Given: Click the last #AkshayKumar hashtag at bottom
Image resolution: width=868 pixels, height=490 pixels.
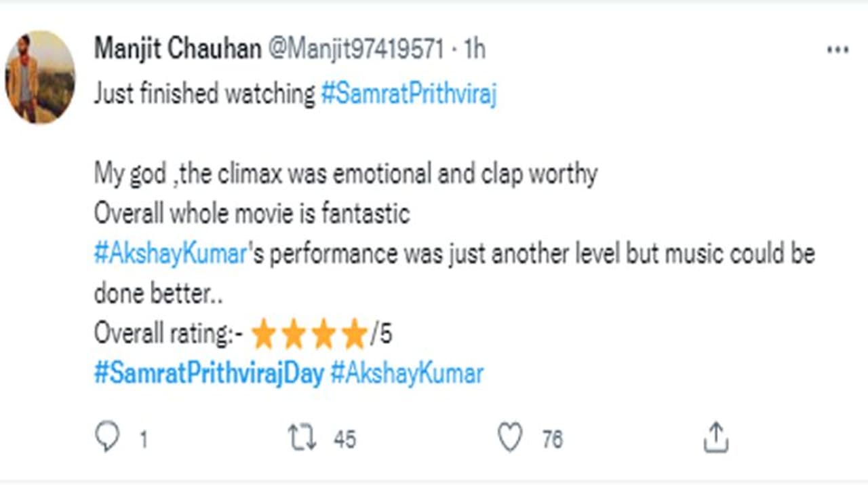Looking at the screenshot, I should pos(406,374).
